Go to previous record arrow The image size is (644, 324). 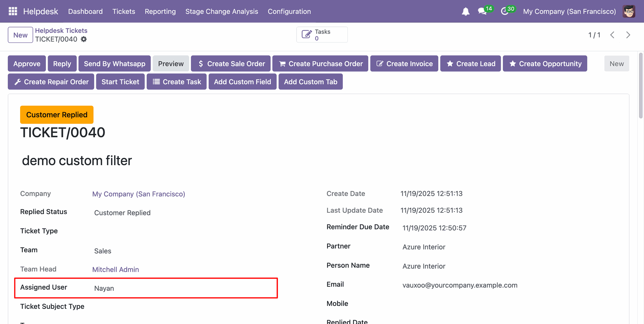(x=612, y=35)
